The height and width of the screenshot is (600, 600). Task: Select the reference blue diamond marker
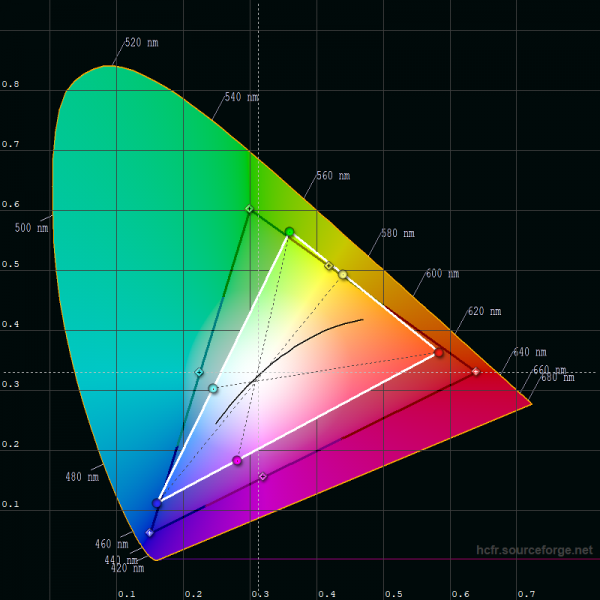tap(150, 533)
